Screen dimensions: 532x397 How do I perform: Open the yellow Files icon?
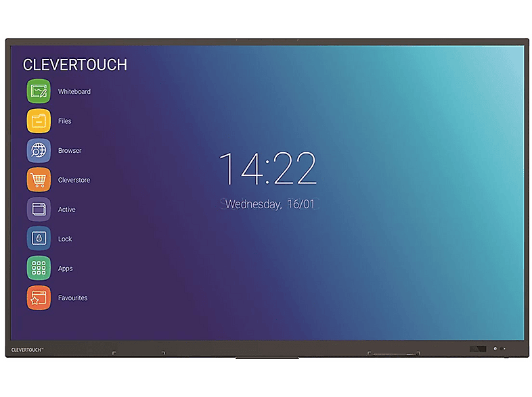click(x=39, y=120)
